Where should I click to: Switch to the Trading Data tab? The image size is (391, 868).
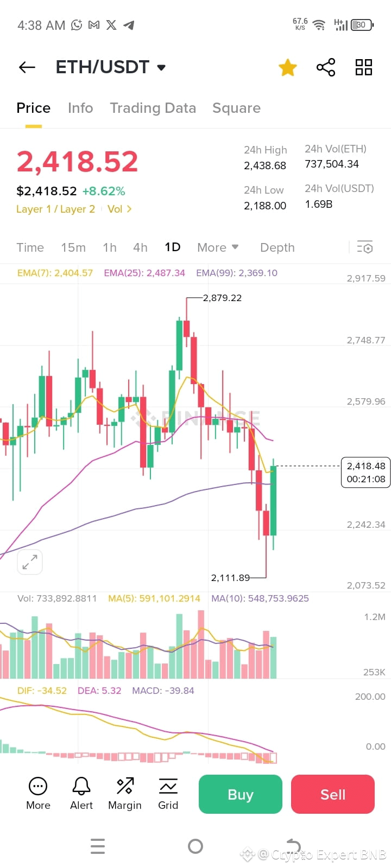153,108
